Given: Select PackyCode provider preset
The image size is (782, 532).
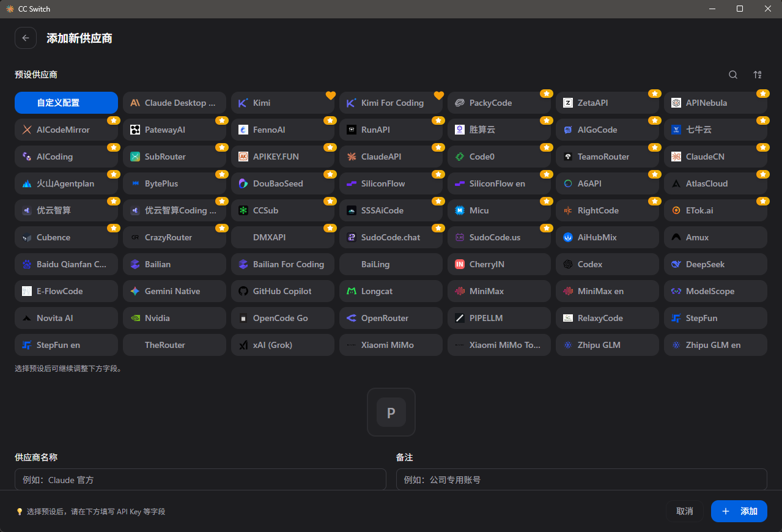Looking at the screenshot, I should pyautogui.click(x=499, y=103).
